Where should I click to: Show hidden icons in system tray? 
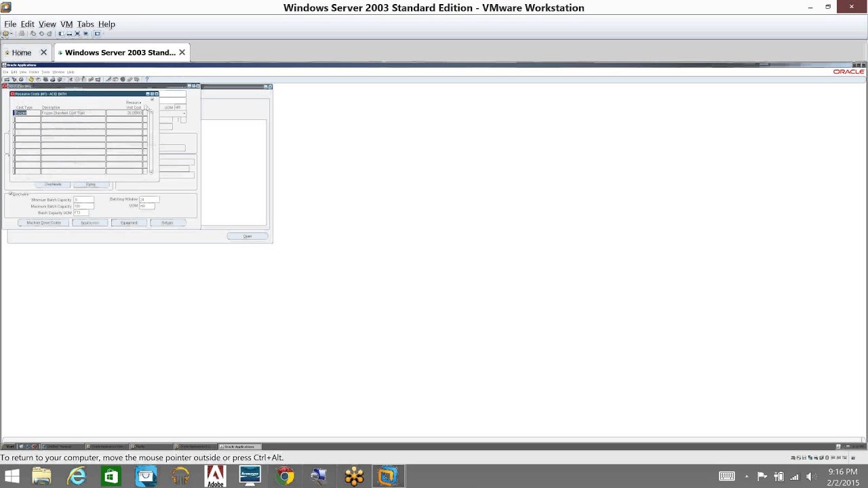click(747, 476)
